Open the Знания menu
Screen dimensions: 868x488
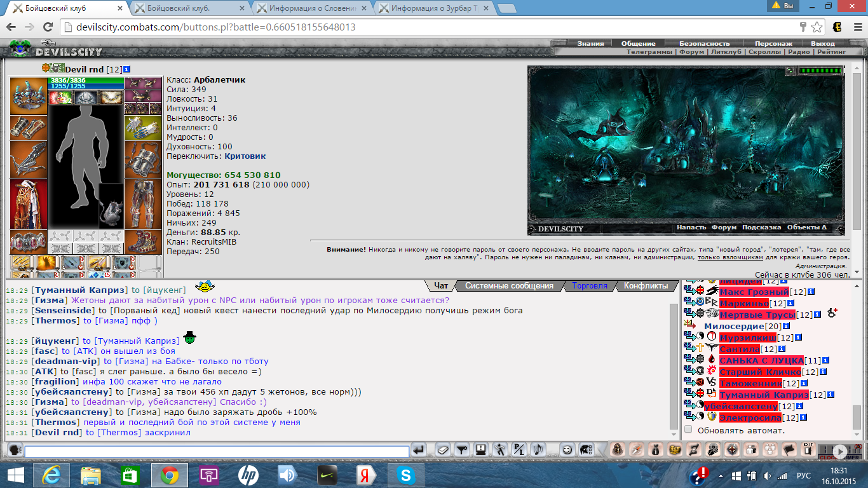click(x=590, y=43)
